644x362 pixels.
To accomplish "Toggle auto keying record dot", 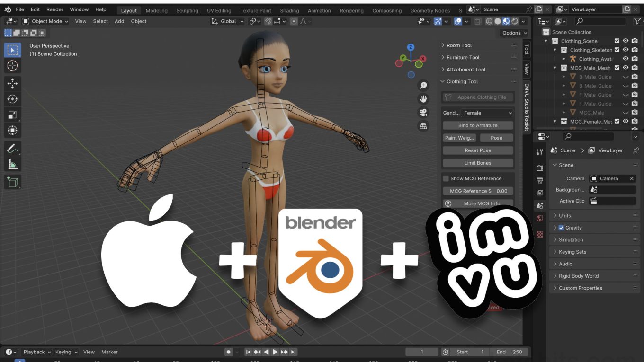I will tap(228, 352).
